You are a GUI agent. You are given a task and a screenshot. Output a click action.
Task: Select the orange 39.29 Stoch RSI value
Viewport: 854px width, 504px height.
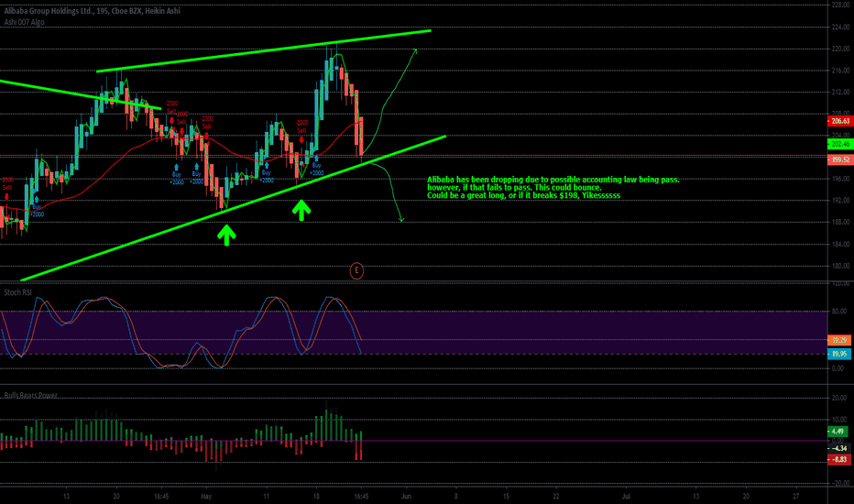[x=839, y=340]
